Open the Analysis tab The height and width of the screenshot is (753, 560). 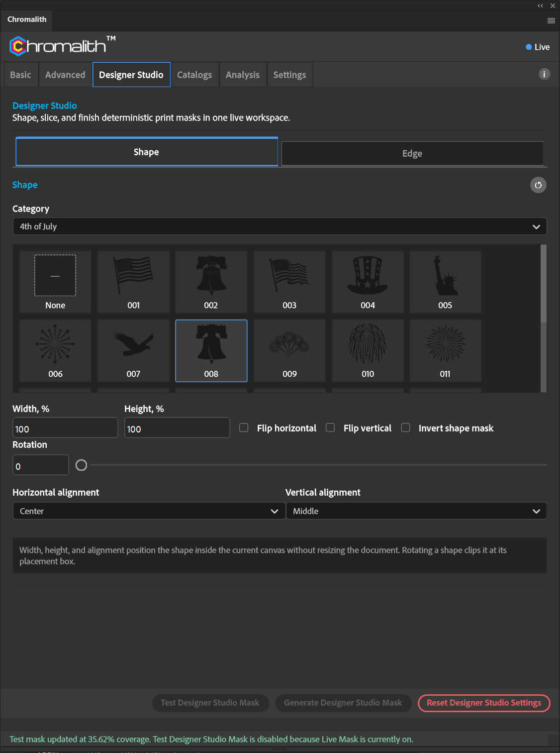(243, 75)
